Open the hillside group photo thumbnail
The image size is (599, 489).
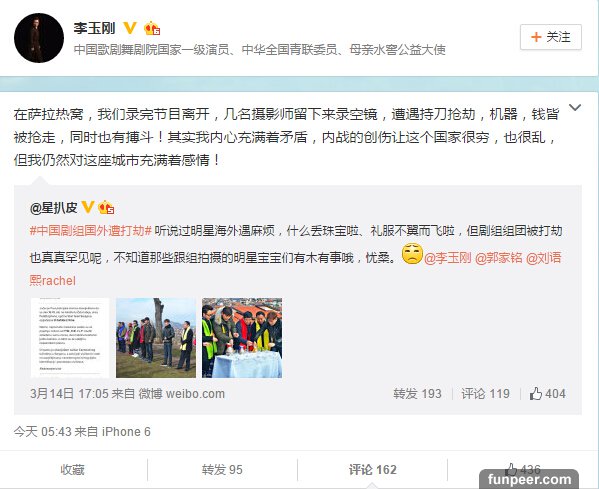click(156, 338)
